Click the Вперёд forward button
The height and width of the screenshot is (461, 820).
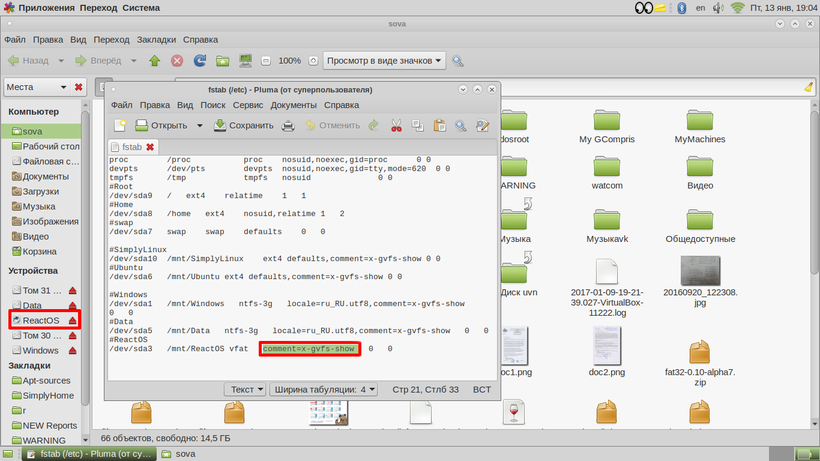pos(98,61)
